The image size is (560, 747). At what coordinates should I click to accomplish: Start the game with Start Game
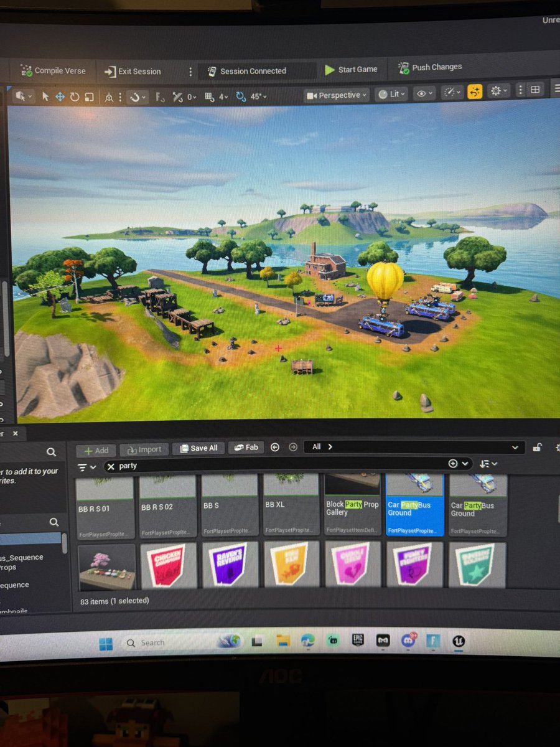pyautogui.click(x=351, y=70)
